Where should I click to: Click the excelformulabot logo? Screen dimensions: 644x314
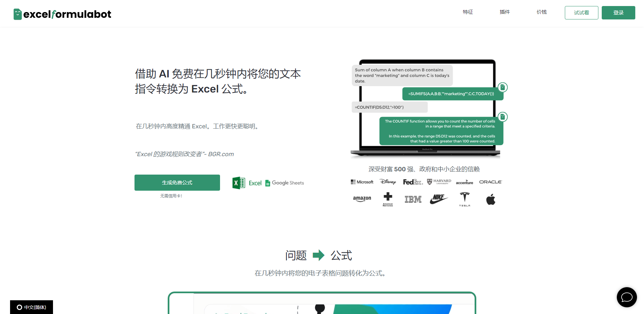(x=62, y=14)
